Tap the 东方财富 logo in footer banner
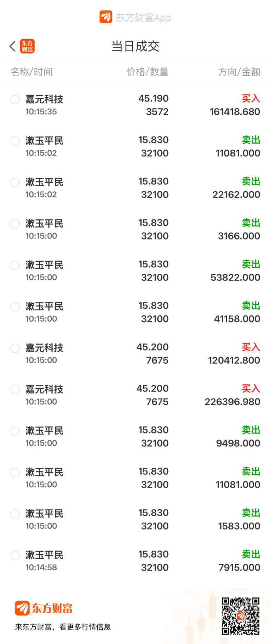 coord(43,608)
